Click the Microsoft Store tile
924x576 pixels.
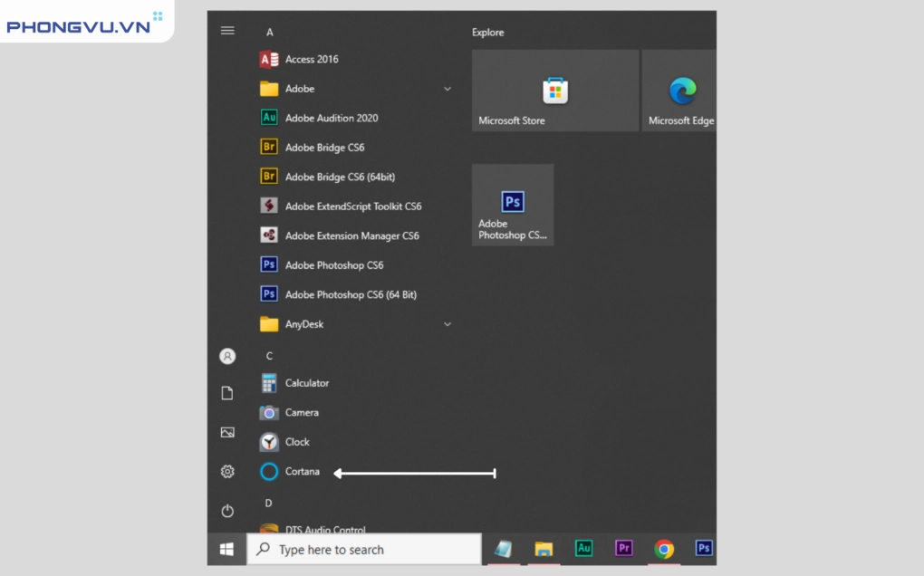tap(554, 91)
